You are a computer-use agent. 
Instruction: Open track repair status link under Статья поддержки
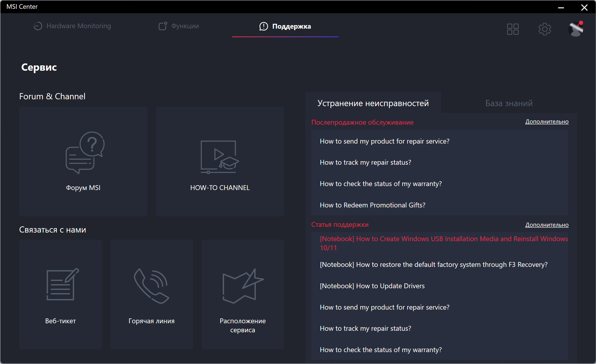[x=365, y=329]
